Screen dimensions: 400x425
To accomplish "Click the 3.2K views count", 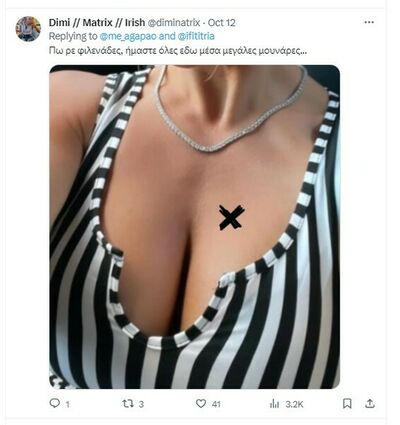I will click(x=294, y=404).
